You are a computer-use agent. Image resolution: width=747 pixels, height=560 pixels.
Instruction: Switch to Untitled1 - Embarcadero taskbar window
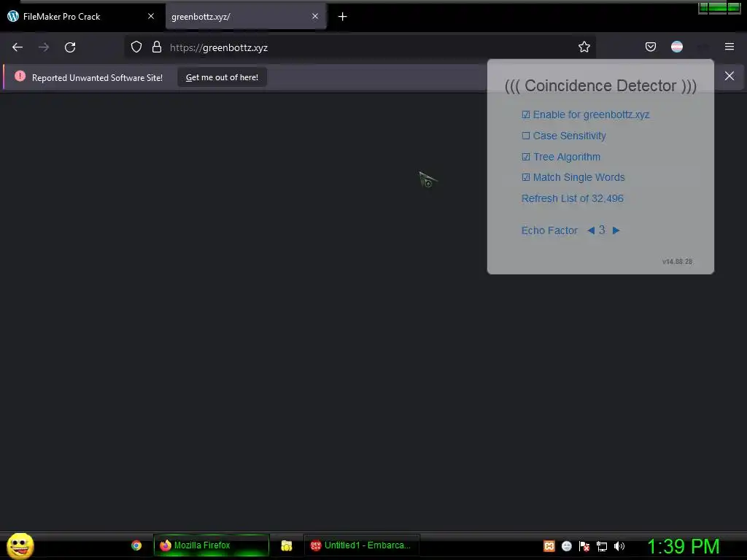tap(361, 545)
